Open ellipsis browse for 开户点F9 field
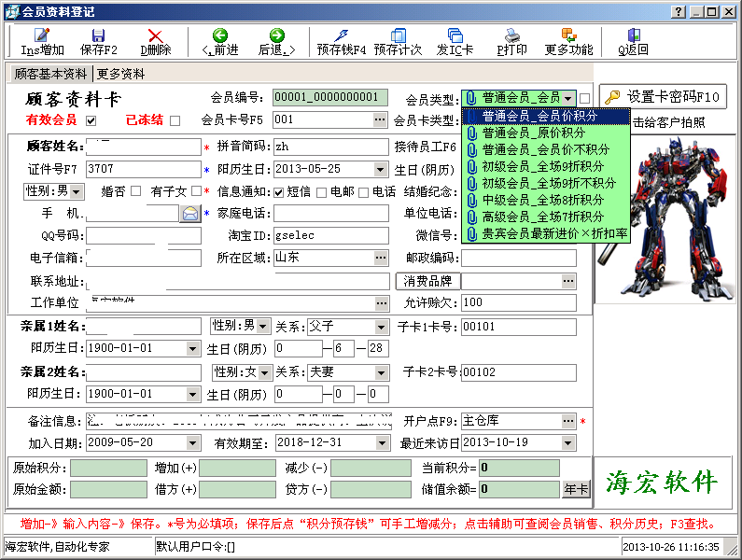This screenshot has height=560, width=742. pyautogui.click(x=568, y=421)
